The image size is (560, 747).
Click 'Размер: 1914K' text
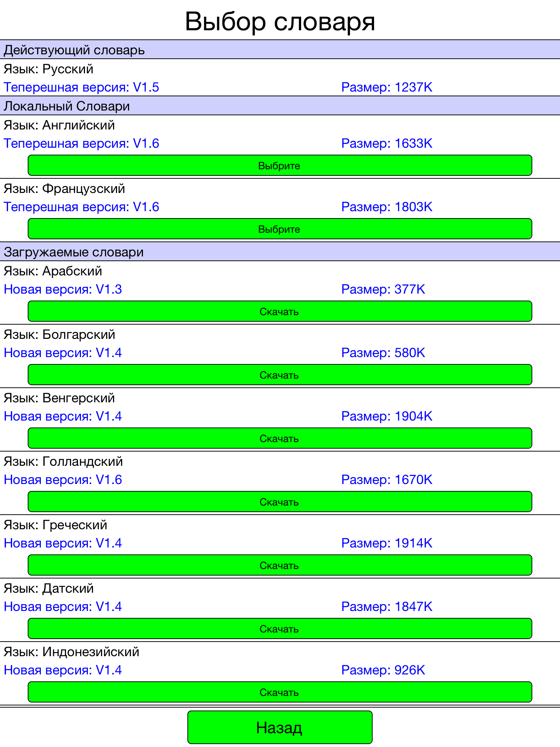coord(387,543)
